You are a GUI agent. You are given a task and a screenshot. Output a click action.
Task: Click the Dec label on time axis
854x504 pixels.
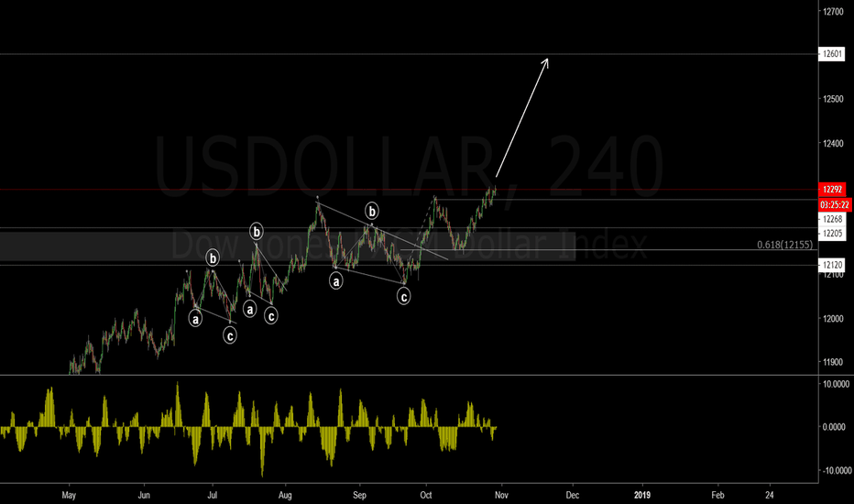[573, 495]
